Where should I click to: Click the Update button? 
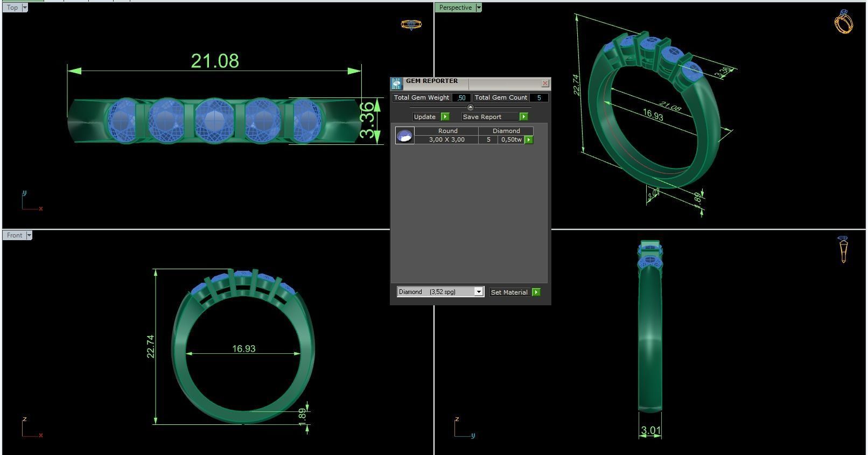tap(426, 116)
